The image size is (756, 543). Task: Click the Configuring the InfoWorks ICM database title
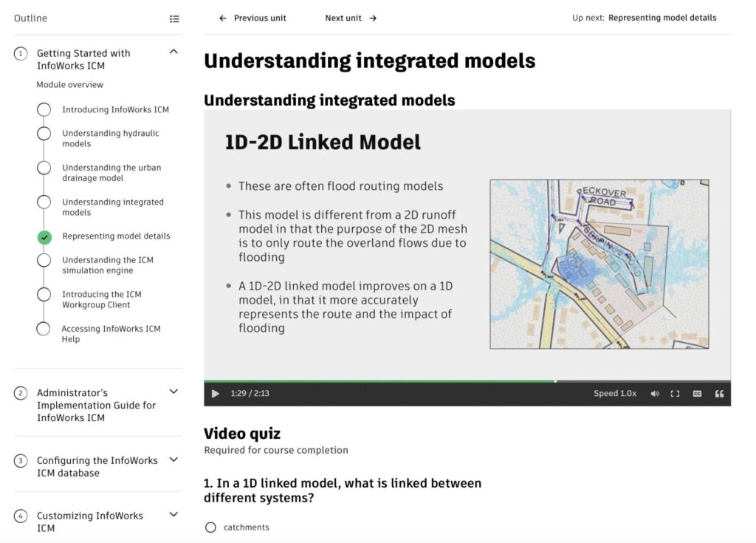point(97,467)
